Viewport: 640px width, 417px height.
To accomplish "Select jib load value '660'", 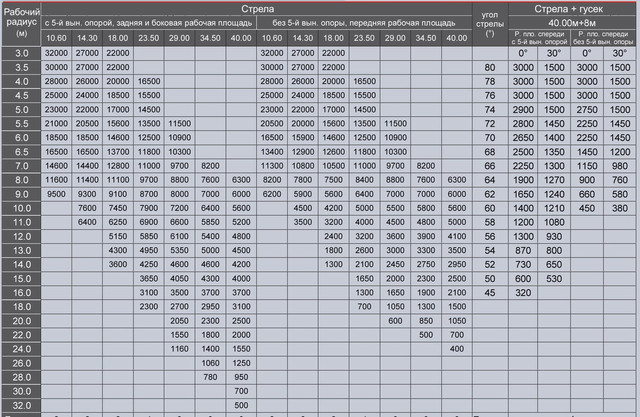I will (x=587, y=194).
